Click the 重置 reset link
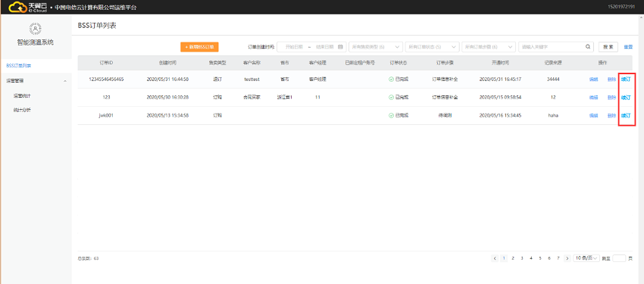Image resolution: width=644 pixels, height=284 pixels. point(628,47)
